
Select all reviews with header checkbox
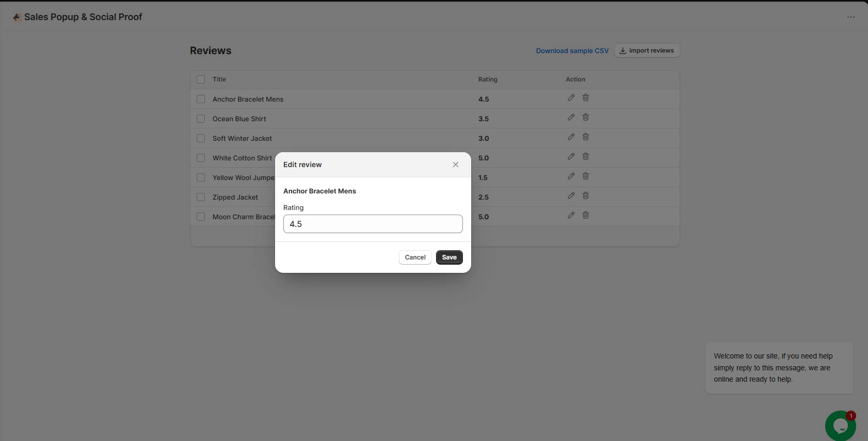(201, 79)
